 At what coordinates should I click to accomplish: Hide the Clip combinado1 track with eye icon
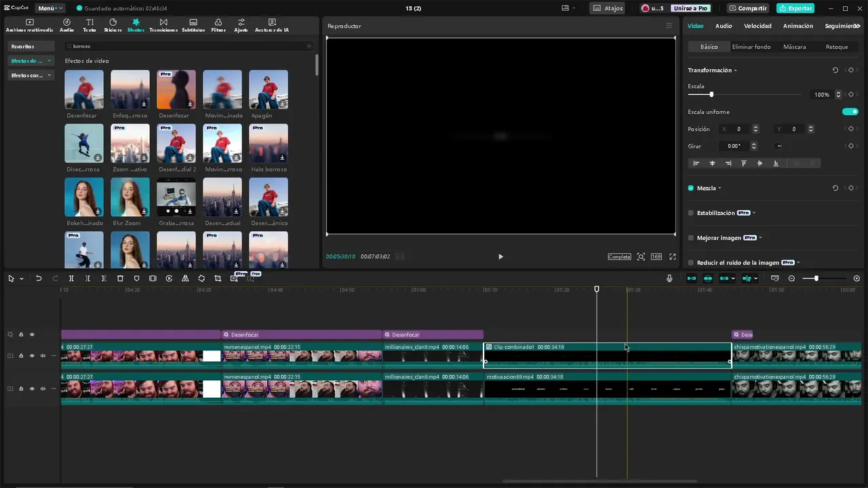pyautogui.click(x=32, y=355)
